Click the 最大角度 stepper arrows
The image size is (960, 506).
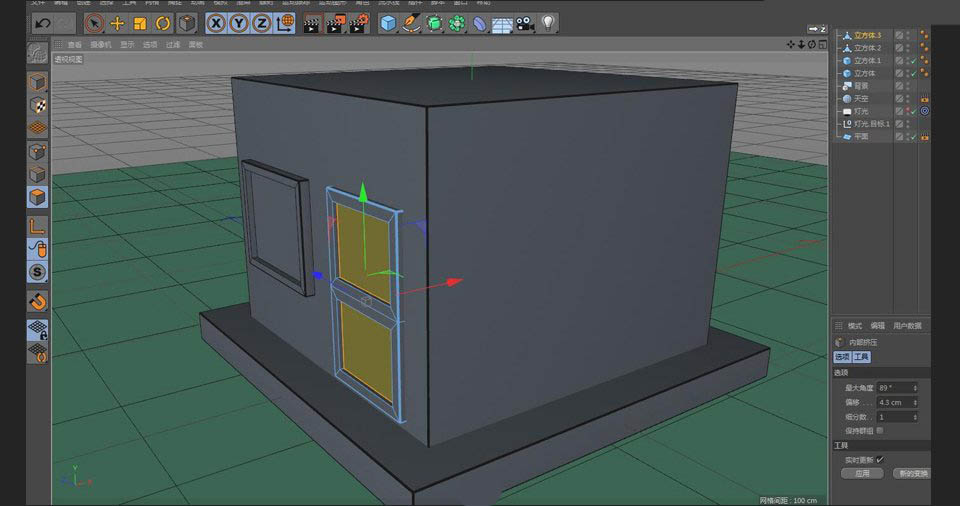(x=914, y=387)
